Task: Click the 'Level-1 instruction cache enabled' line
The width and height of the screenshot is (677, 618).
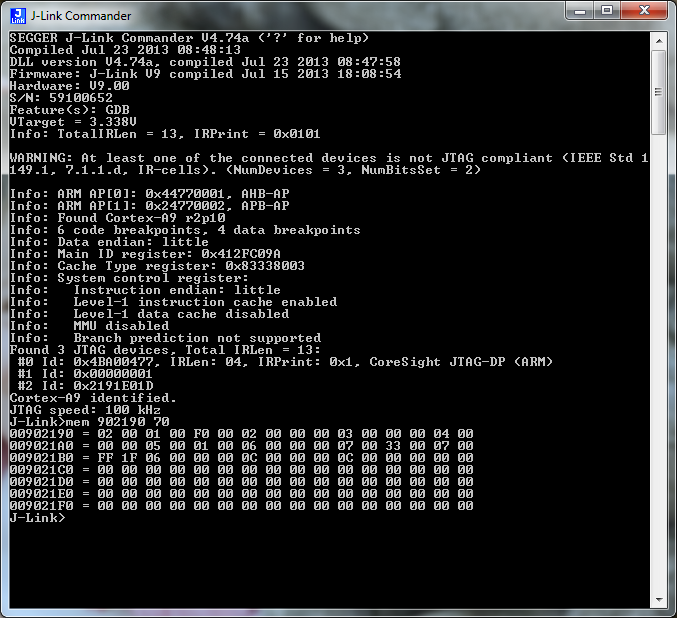Action: coord(173,302)
